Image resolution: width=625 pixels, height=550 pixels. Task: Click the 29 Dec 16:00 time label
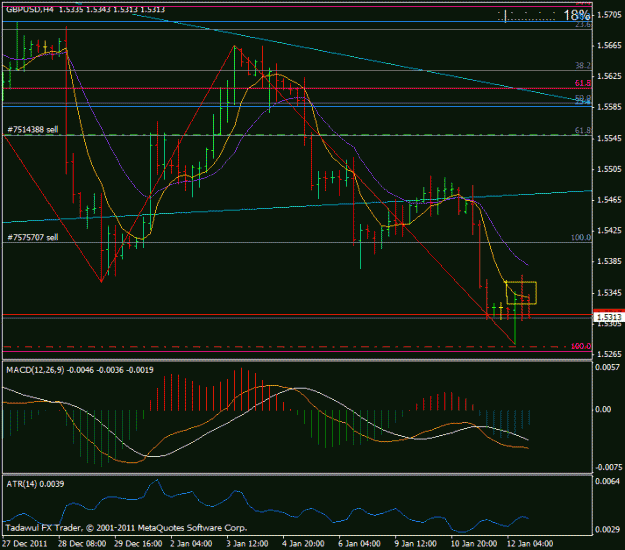tap(138, 544)
